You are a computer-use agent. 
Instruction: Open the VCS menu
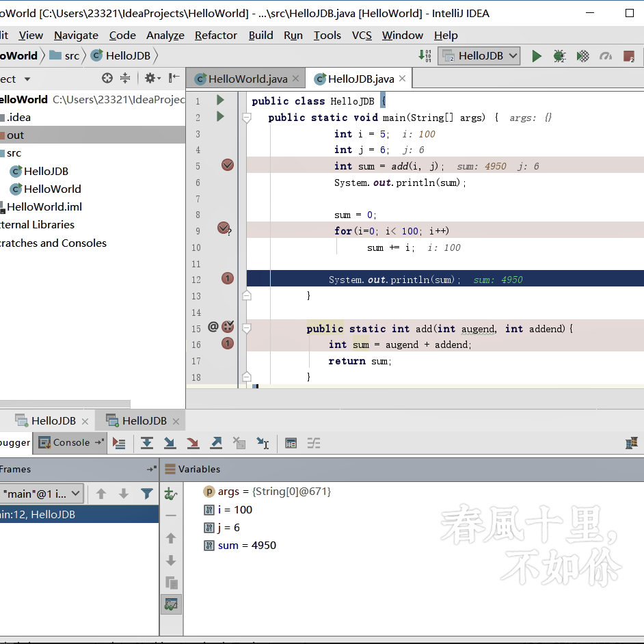click(362, 36)
